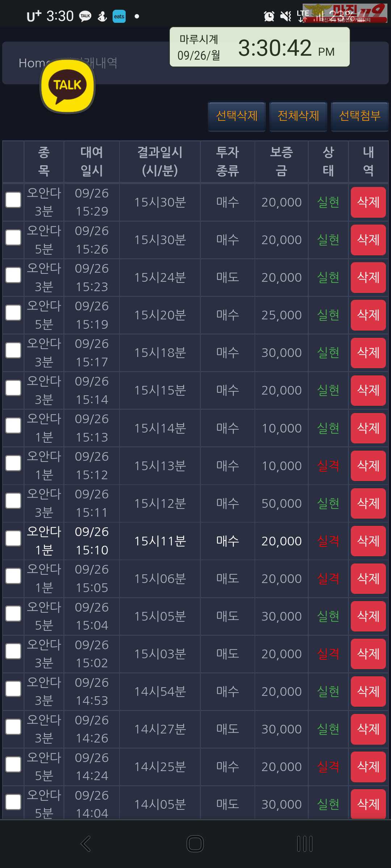Tap the KakaoTalk notification icon in status bar

click(85, 16)
